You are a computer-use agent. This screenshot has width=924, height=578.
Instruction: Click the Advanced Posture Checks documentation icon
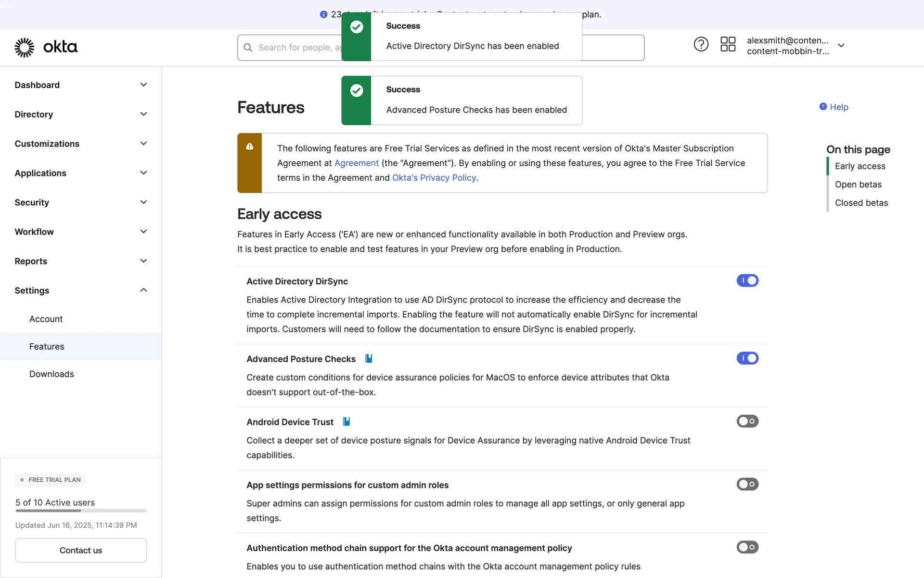[369, 358]
